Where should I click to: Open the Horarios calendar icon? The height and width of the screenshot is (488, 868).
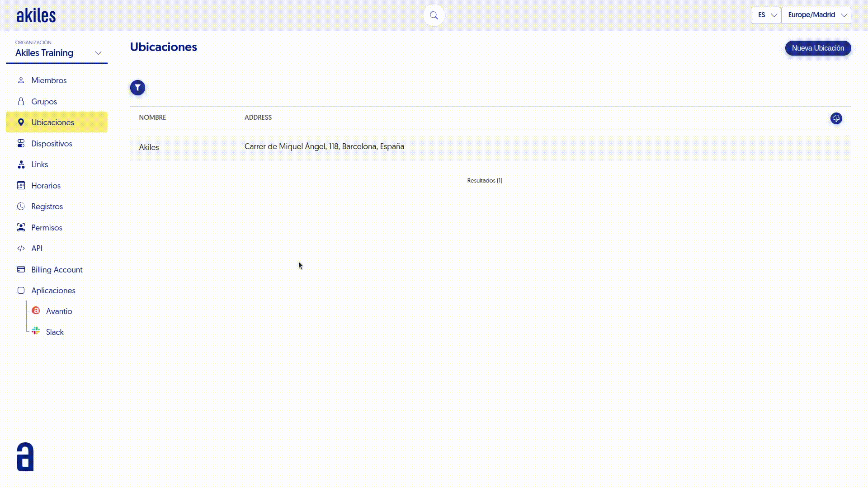[21, 185]
